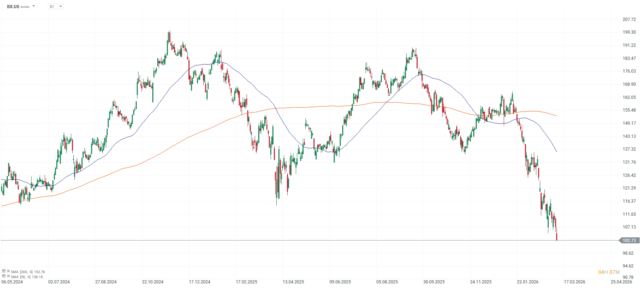The width and height of the screenshot is (644, 288).
Task: Click the 'Acción' instrument type label
Action: (25, 7)
